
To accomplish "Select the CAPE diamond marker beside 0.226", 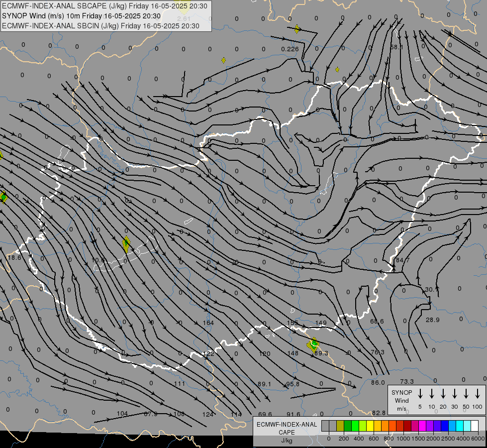I will (x=297, y=29).
